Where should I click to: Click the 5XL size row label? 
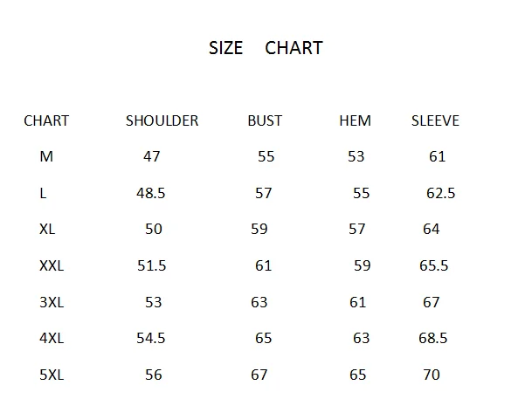(x=52, y=375)
